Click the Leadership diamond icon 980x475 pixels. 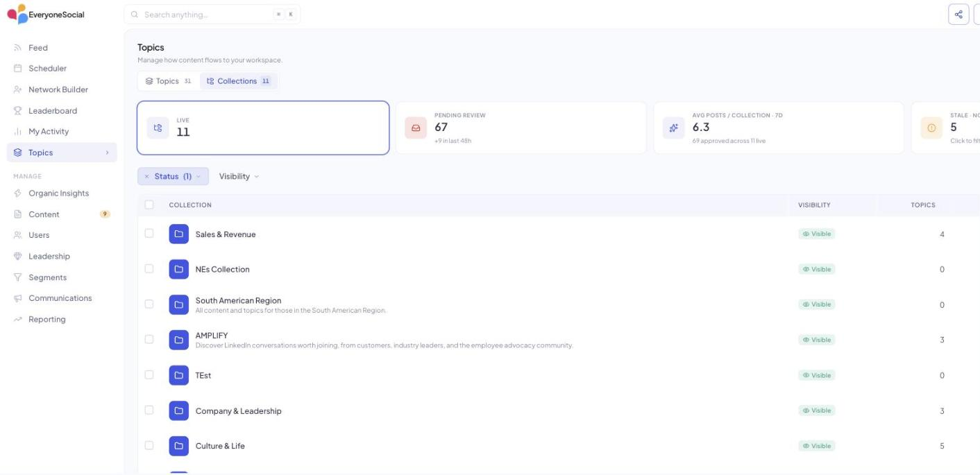tap(18, 257)
